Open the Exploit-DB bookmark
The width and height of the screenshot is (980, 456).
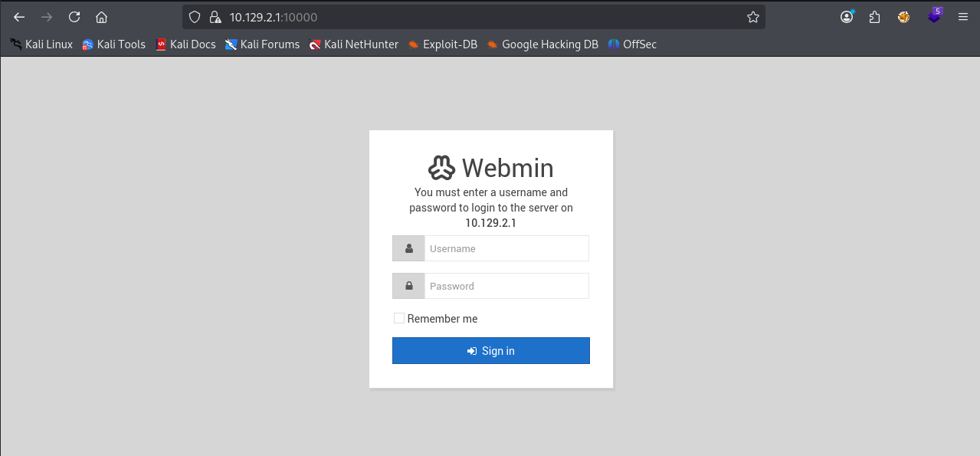(x=443, y=44)
